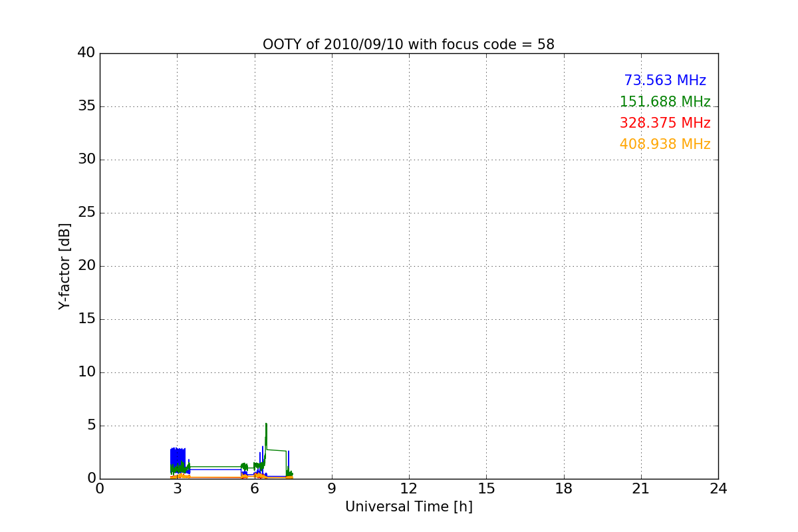Viewport: 798px width, 532px height.
Task: Click the dense blue oscillation block that ends at hour 3
Action: (x=178, y=460)
